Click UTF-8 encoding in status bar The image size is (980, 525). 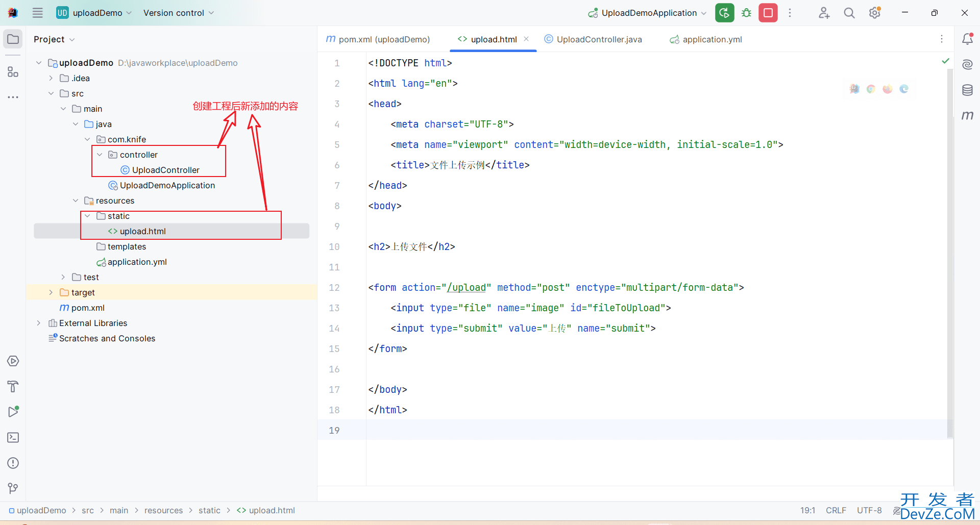coord(869,510)
